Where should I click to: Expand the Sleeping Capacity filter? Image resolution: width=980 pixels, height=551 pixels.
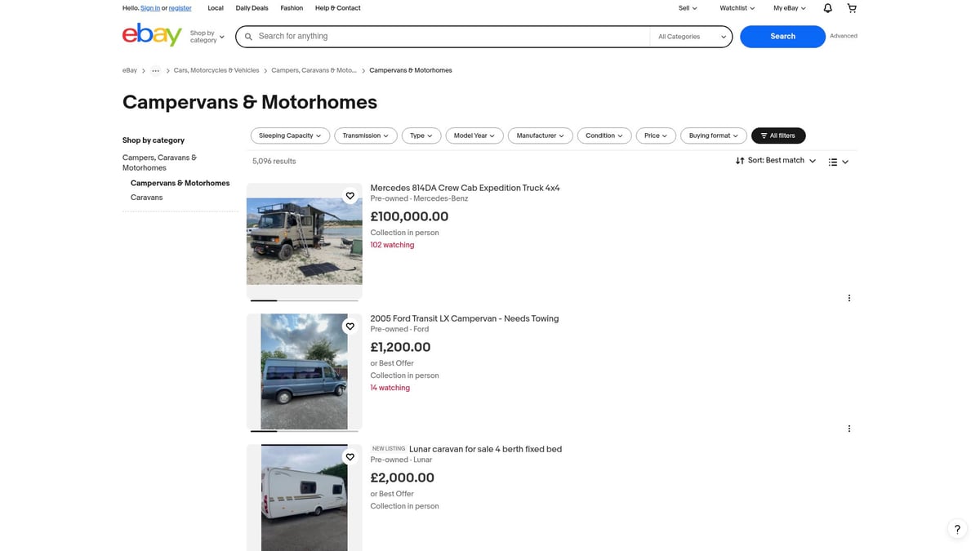(290, 136)
